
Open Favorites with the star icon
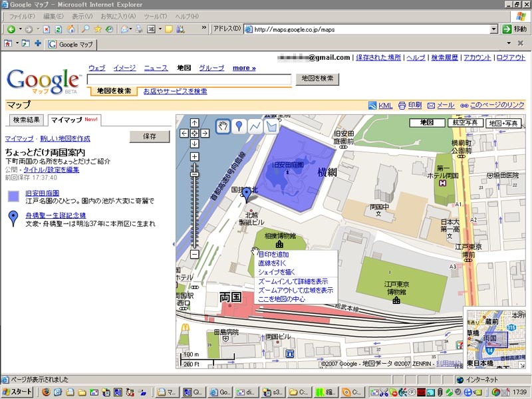pyautogui.click(x=98, y=29)
